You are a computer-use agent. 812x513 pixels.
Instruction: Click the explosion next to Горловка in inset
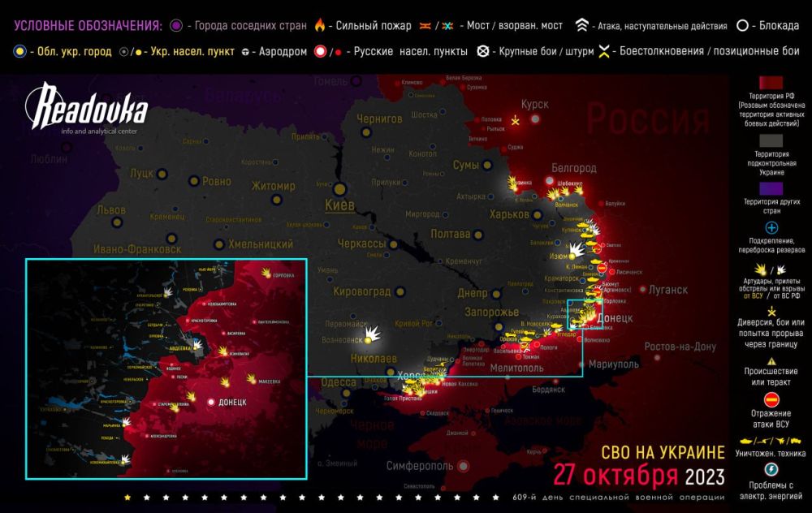(266, 272)
